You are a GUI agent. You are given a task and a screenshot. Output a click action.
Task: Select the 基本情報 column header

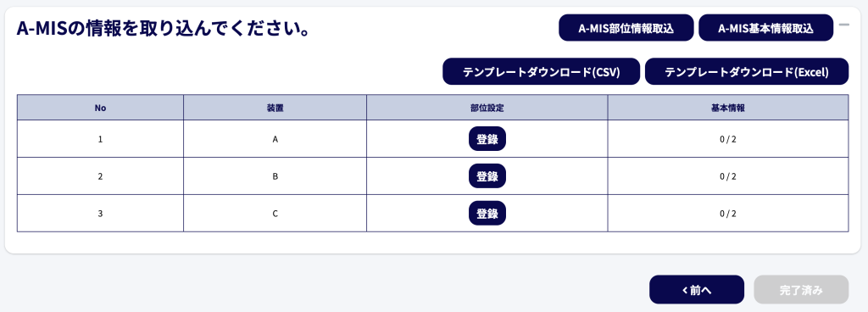click(727, 108)
